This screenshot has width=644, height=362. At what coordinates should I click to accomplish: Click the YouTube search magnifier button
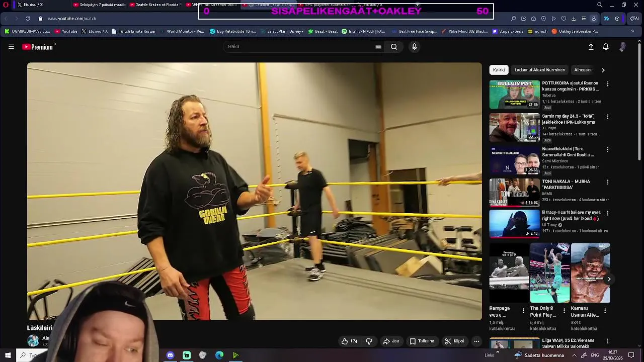(x=394, y=47)
